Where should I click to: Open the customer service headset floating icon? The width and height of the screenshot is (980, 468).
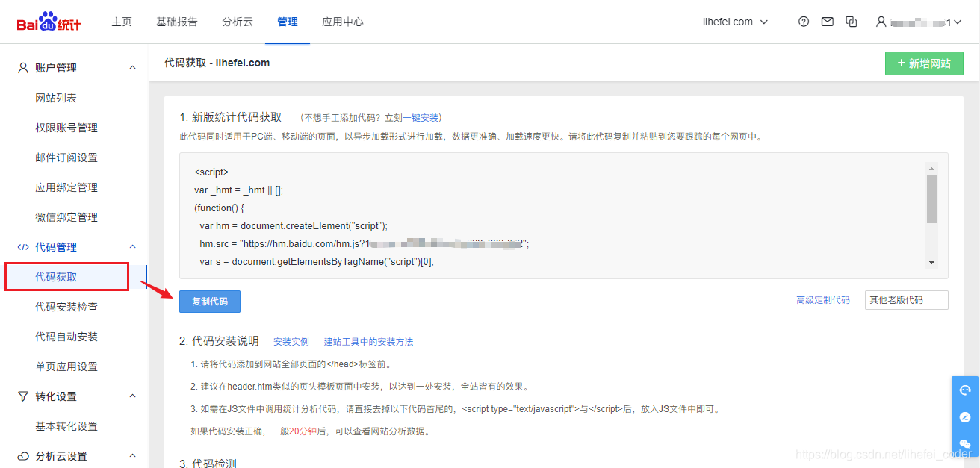pos(965,390)
